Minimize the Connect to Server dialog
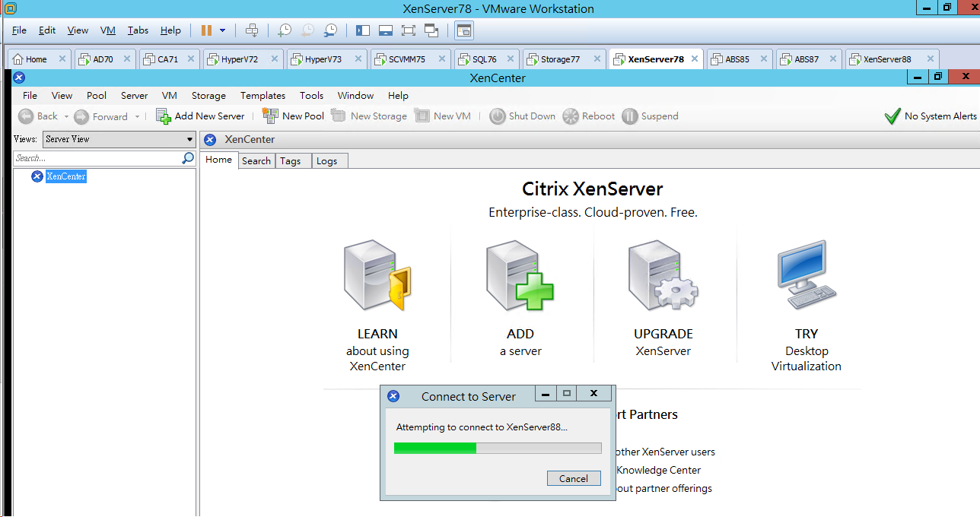The image size is (980, 517). point(545,394)
